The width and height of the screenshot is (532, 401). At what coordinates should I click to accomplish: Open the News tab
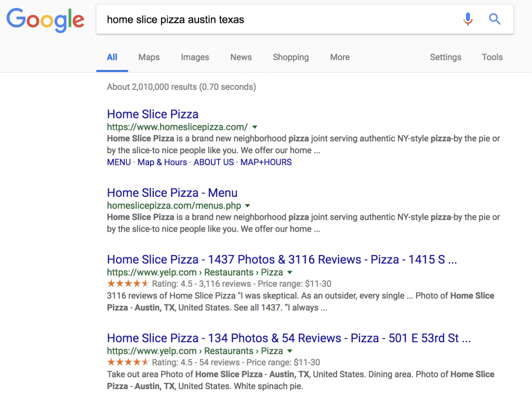pos(241,57)
